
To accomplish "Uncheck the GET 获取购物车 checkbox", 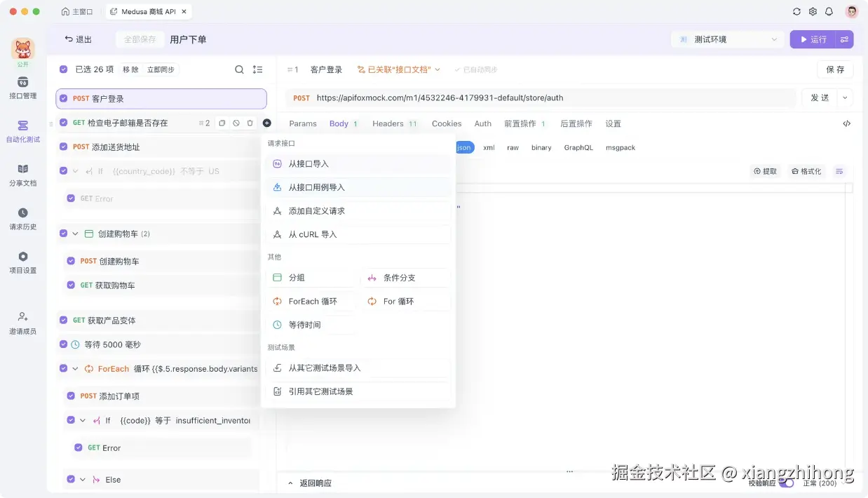I will click(x=71, y=285).
